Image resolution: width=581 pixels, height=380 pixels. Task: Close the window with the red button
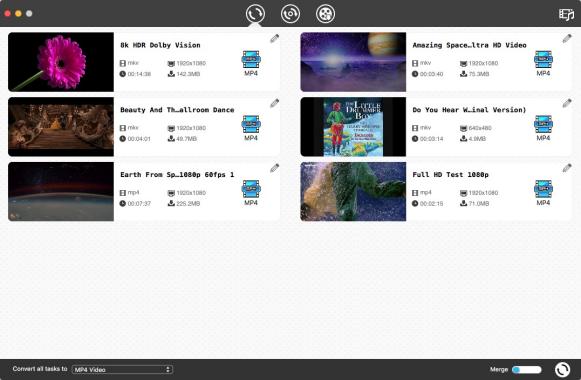pos(7,14)
